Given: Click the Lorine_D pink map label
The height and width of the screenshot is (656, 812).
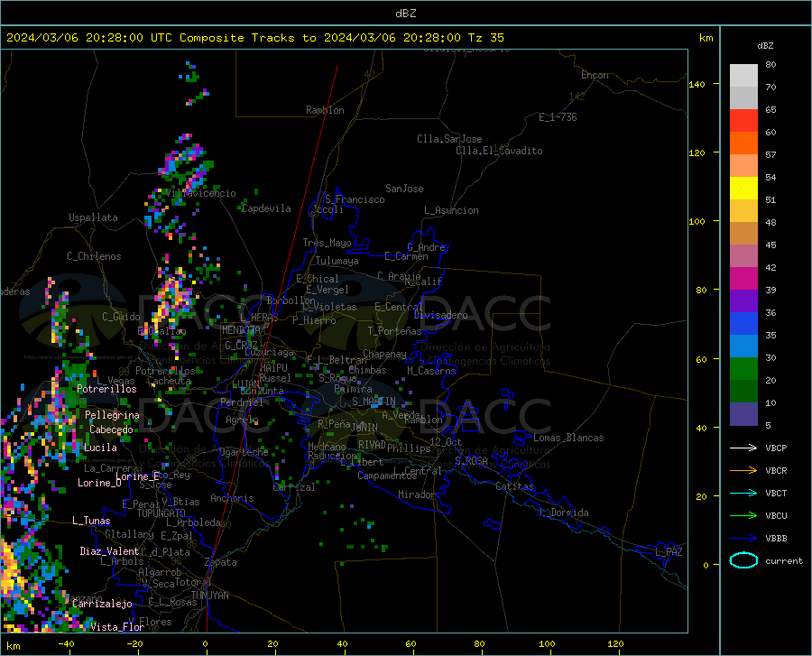Looking at the screenshot, I should coord(99,483).
